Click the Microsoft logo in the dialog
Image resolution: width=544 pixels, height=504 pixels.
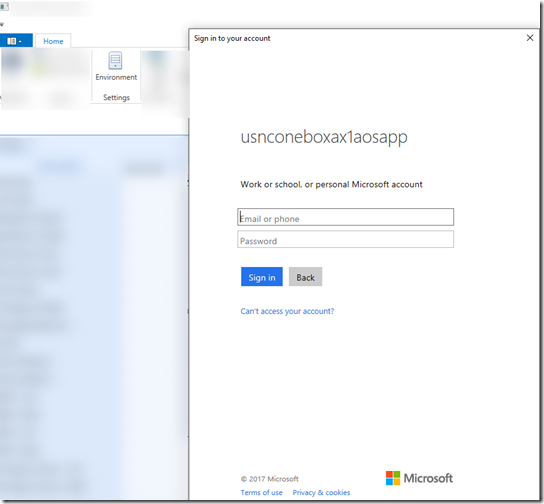pos(419,478)
